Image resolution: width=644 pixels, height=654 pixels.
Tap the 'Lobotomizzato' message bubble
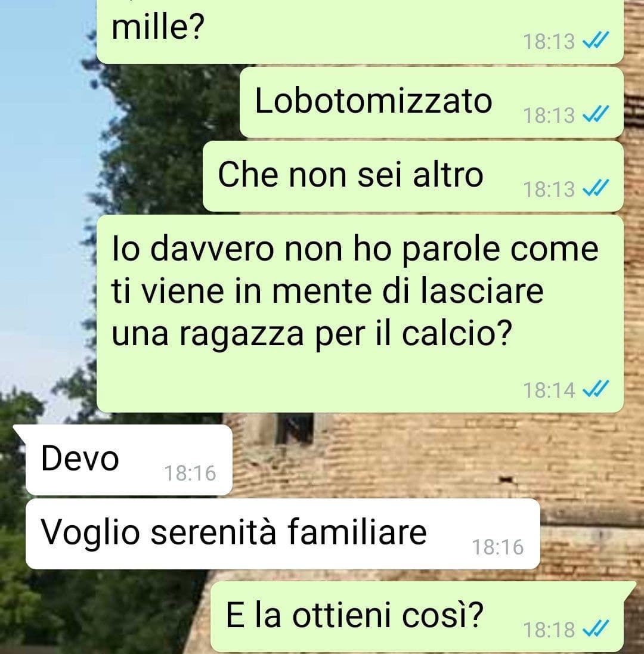(431, 102)
